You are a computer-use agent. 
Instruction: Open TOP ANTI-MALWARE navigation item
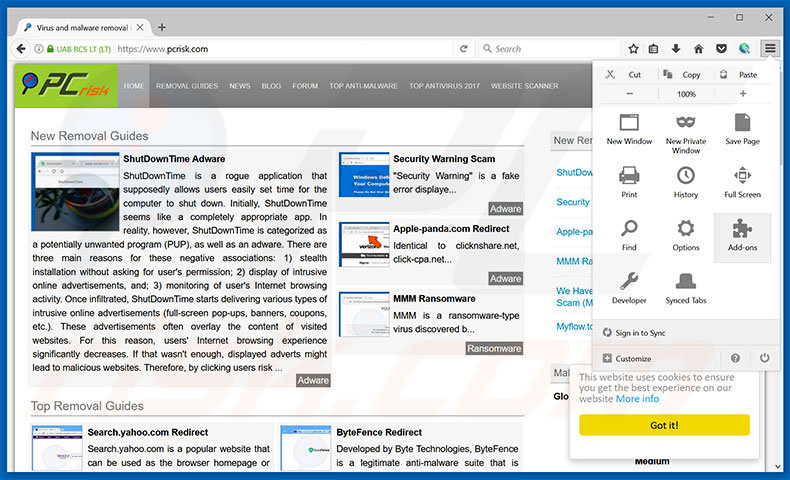point(363,86)
